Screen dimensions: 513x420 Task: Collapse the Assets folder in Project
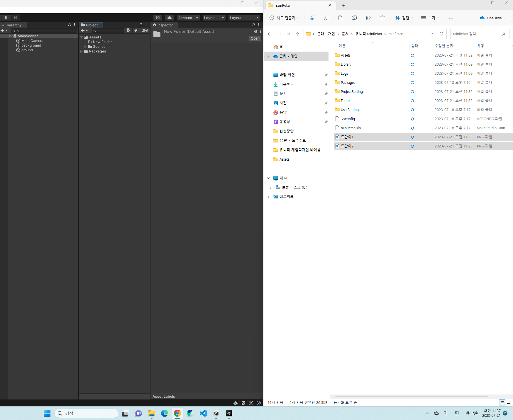tap(82, 37)
